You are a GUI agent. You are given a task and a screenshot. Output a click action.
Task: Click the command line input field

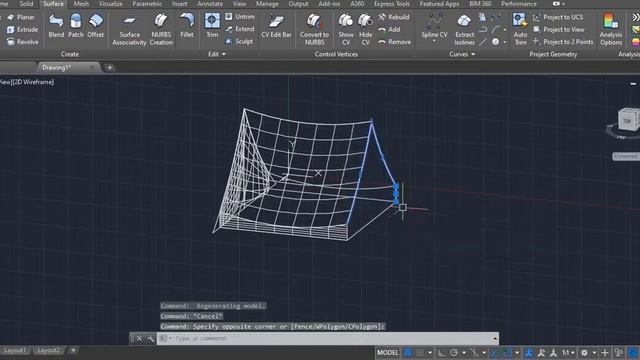coord(327,338)
